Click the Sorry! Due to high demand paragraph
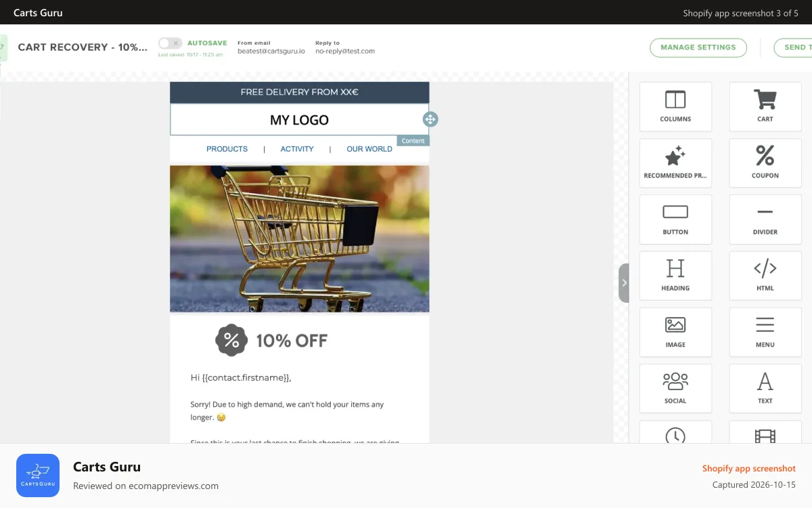This screenshot has height=508, width=812. 287,411
